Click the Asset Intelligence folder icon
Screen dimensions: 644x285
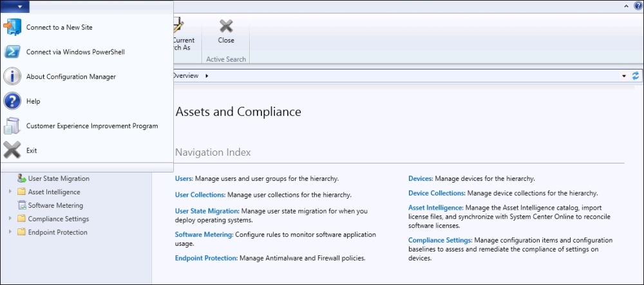[x=21, y=192]
